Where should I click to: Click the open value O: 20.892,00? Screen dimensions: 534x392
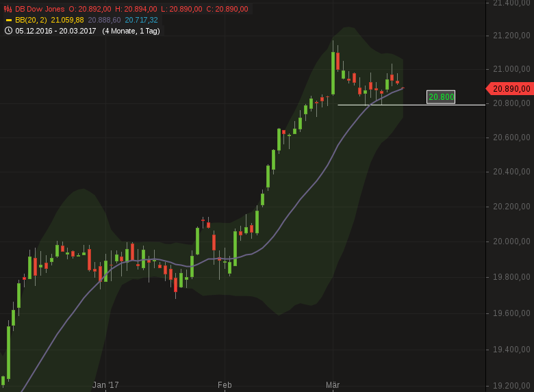point(90,9)
